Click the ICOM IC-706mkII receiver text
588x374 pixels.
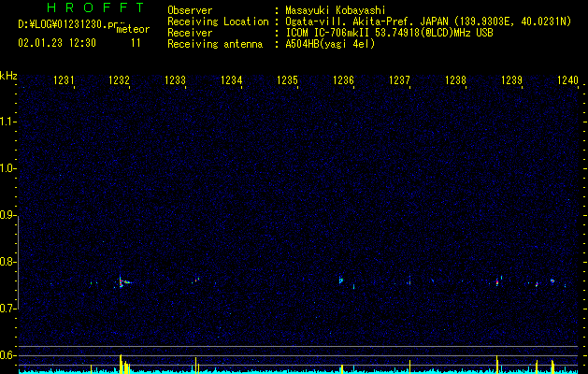coord(389,33)
